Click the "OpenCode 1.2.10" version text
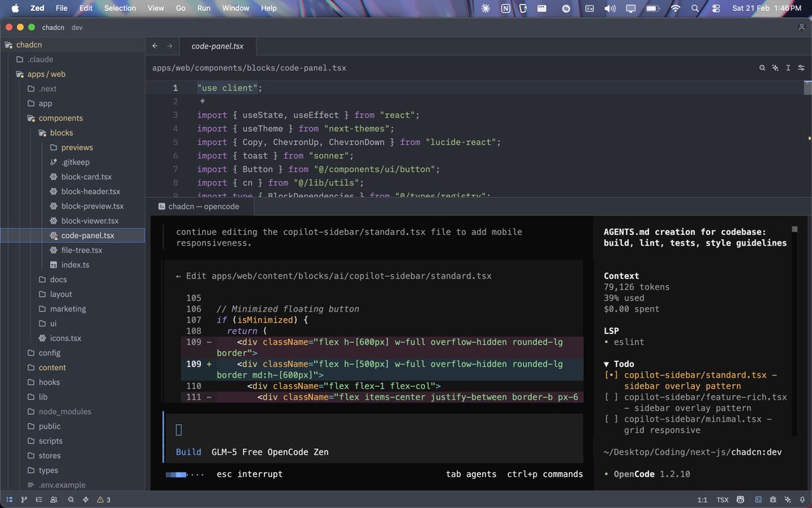The height and width of the screenshot is (508, 812). tap(652, 474)
